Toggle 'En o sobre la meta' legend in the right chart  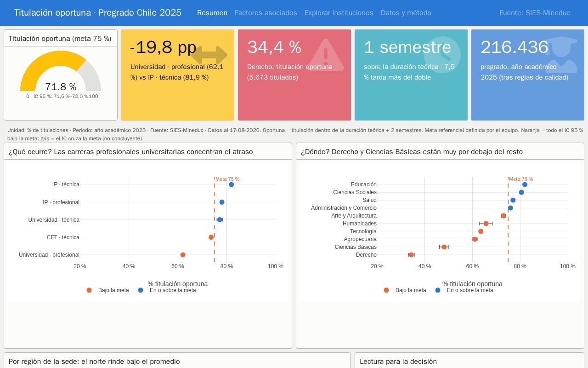(x=464, y=290)
